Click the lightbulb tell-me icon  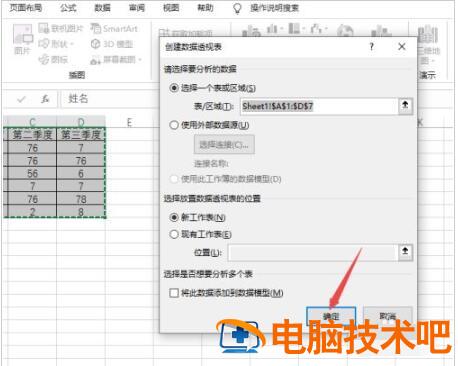[x=237, y=8]
